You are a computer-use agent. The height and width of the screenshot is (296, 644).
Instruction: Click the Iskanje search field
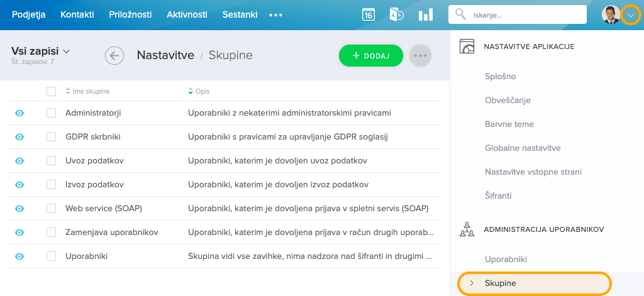[518, 15]
